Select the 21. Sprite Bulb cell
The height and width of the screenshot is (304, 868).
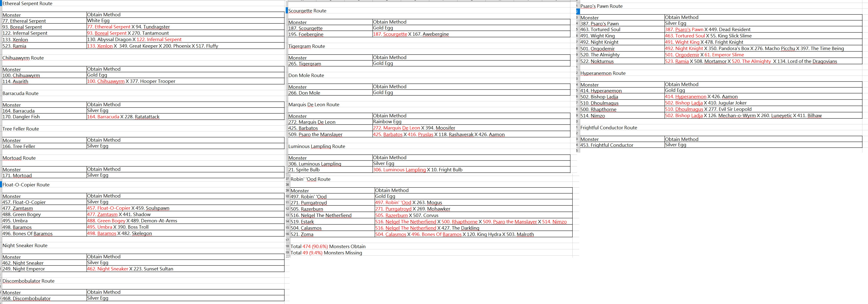click(304, 170)
